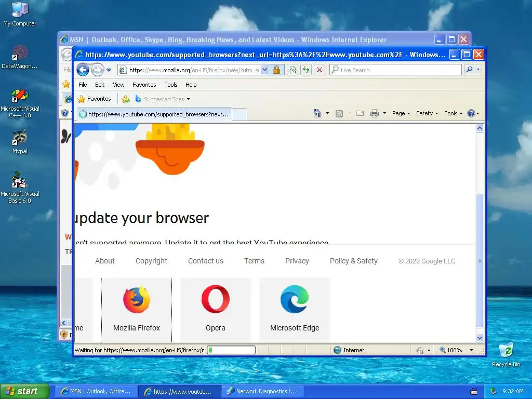Open search provider options dropdown

(x=478, y=70)
